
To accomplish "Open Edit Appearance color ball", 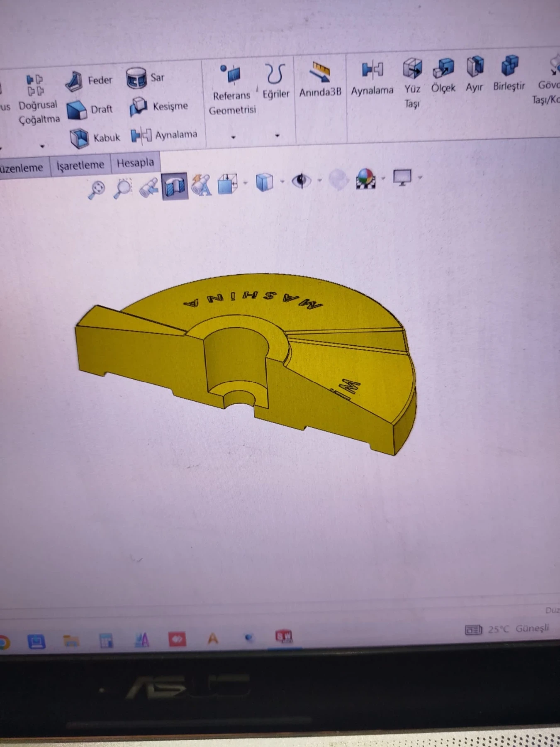I will [x=366, y=178].
